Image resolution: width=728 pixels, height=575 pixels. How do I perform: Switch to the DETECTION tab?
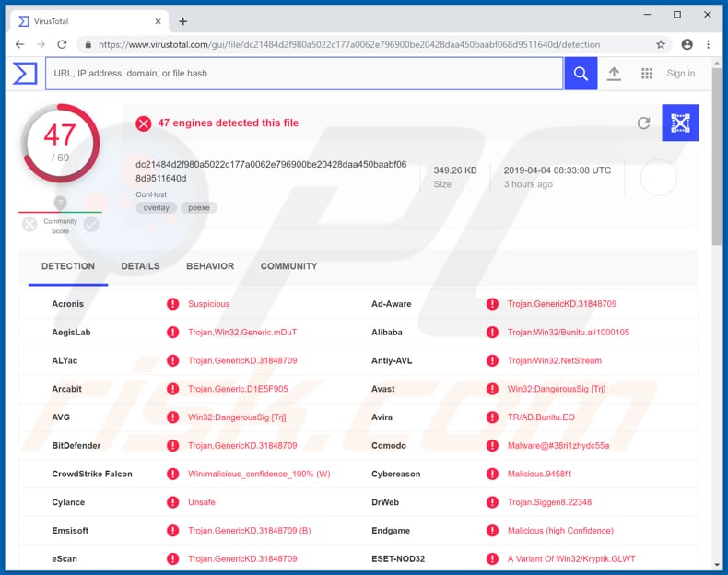(x=68, y=266)
